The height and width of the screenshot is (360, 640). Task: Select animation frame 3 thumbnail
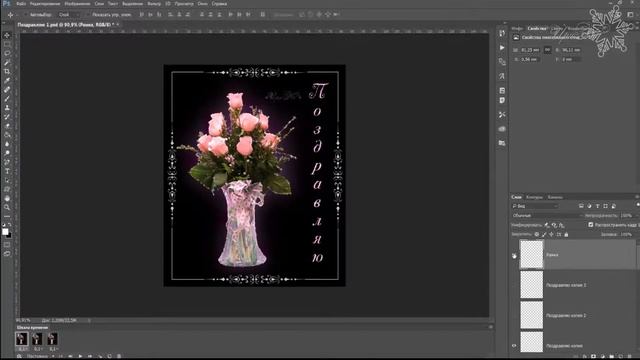point(52,339)
